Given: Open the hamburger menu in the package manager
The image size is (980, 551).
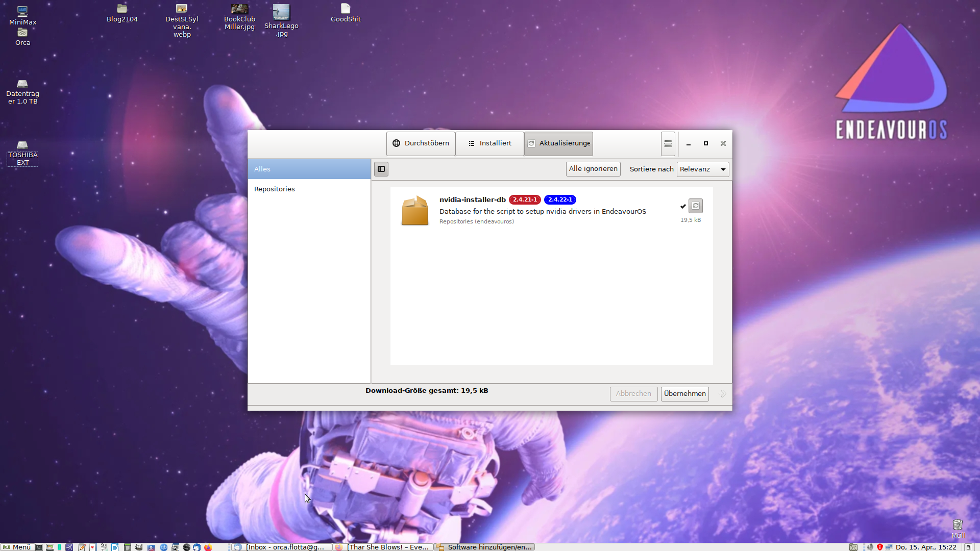Looking at the screenshot, I should click(x=668, y=144).
